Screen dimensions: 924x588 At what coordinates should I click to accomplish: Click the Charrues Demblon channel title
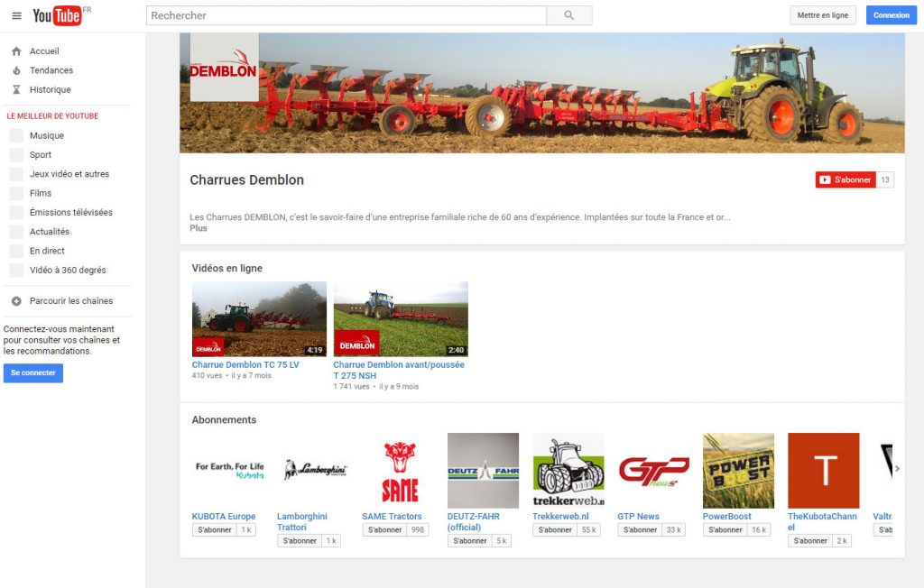point(247,179)
